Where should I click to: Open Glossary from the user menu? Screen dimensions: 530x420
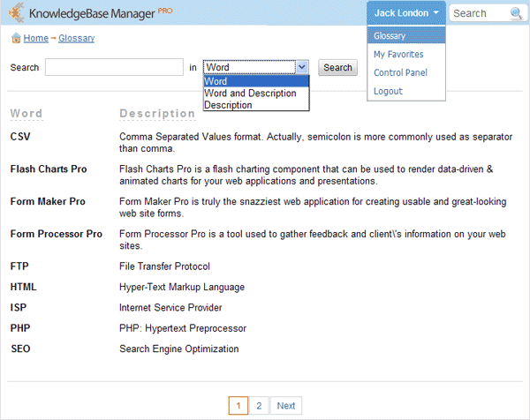390,36
